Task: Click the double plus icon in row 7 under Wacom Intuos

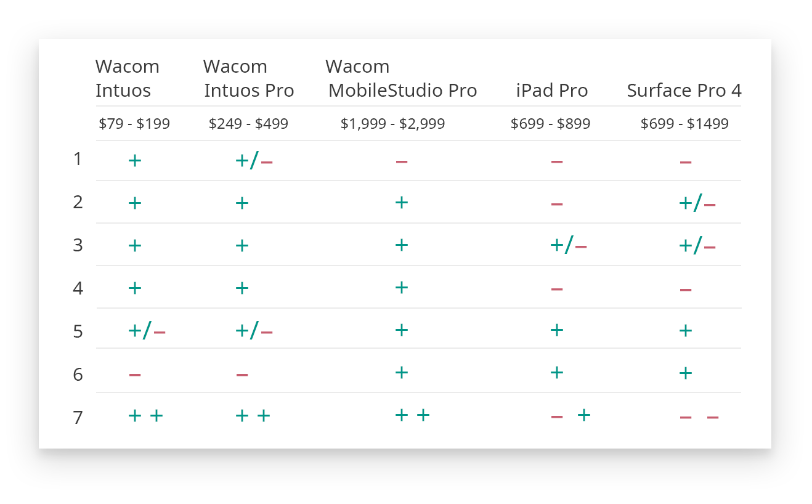Action: 145,416
